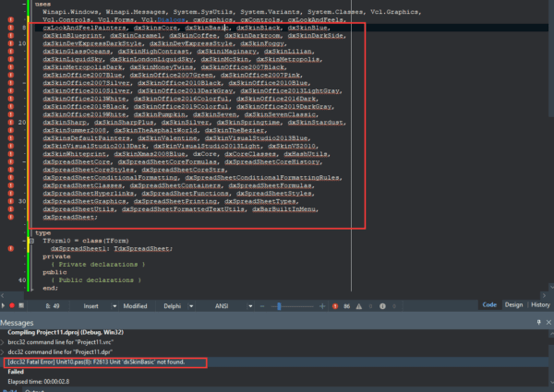Click error marker beside the dxSpreadSheetCore line
The height and width of the screenshot is (392, 554).
pyautogui.click(x=11, y=161)
